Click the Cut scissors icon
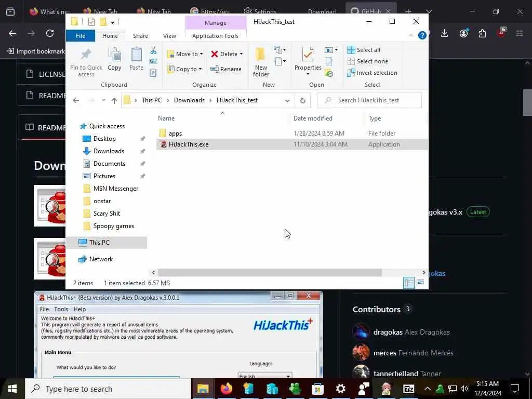532x399 pixels. (153, 50)
